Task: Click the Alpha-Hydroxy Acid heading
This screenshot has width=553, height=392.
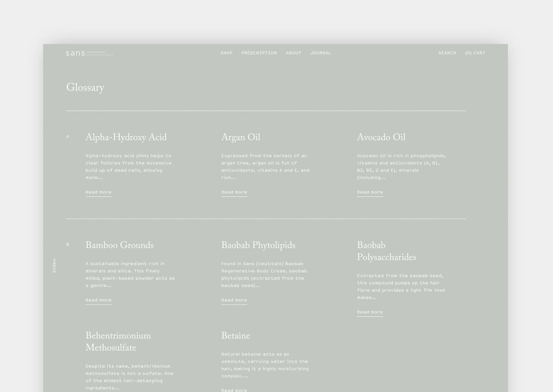Action: (126, 138)
